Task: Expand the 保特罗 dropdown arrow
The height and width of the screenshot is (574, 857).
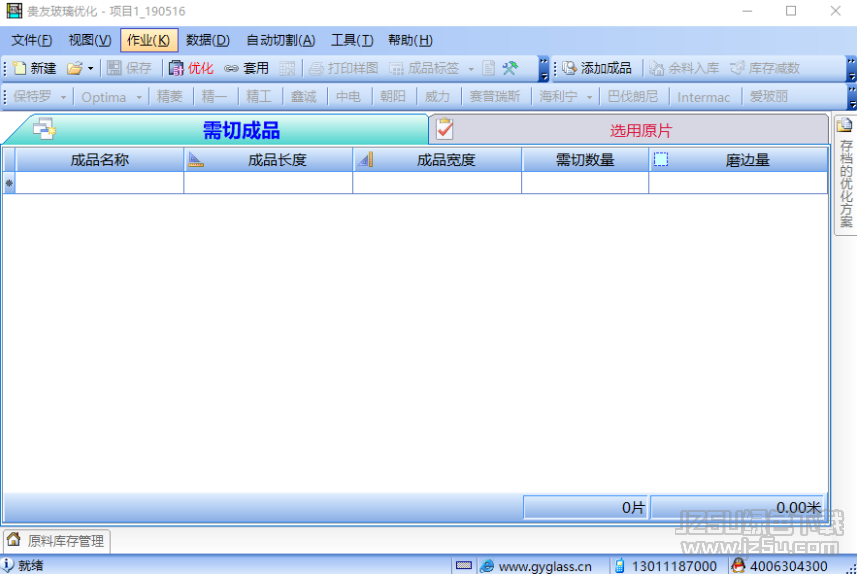Action: pyautogui.click(x=63, y=97)
